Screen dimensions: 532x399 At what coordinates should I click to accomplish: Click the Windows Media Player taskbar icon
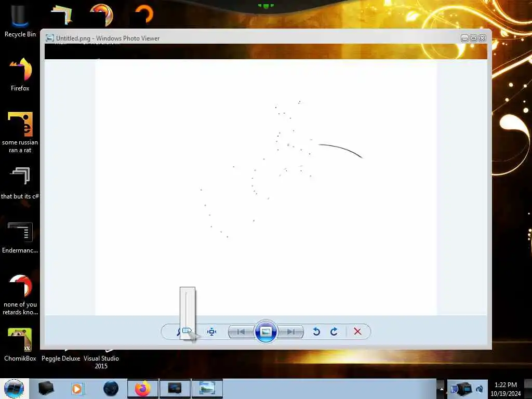tap(77, 389)
